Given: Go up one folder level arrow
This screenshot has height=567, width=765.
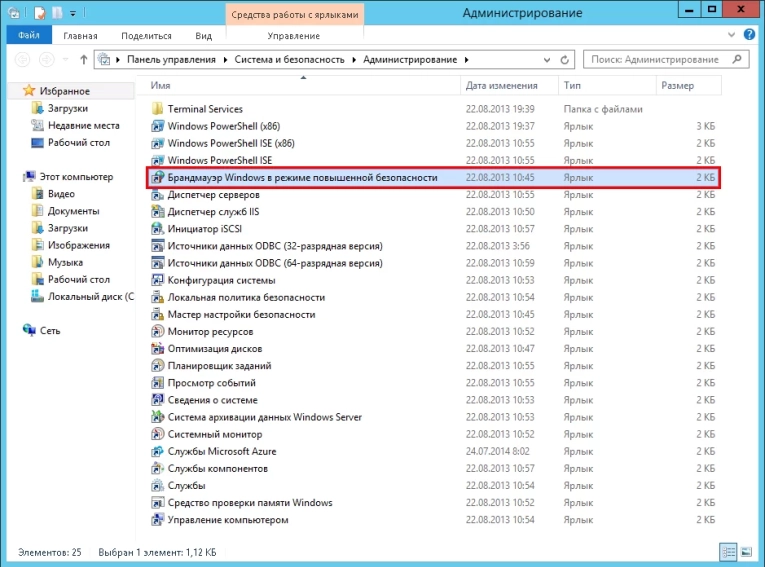Looking at the screenshot, I should [83, 60].
